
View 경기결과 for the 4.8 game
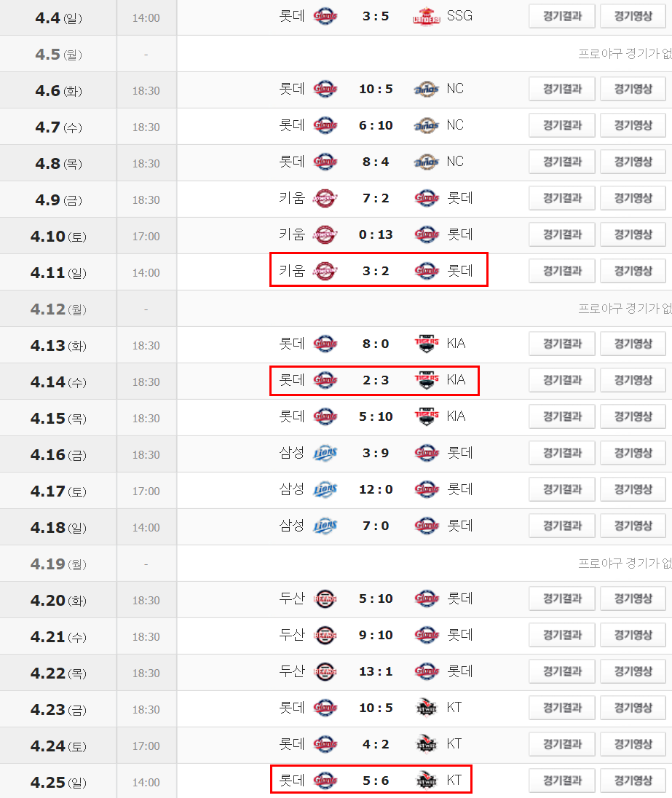(x=562, y=162)
